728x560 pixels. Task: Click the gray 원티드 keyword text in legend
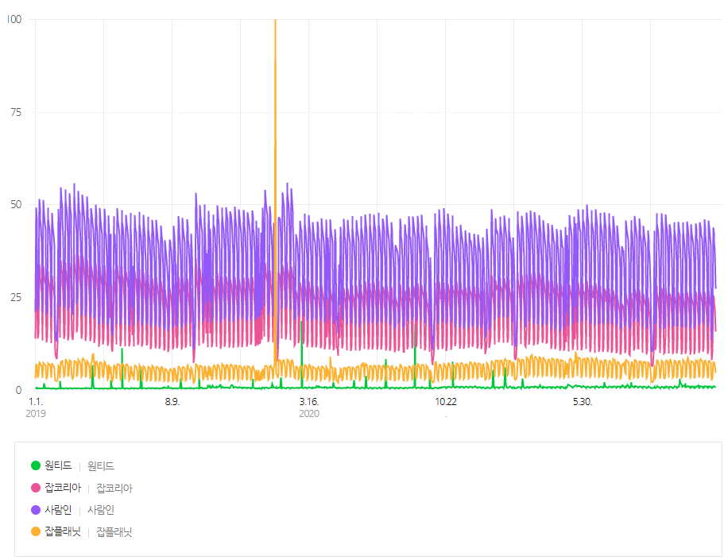point(101,466)
